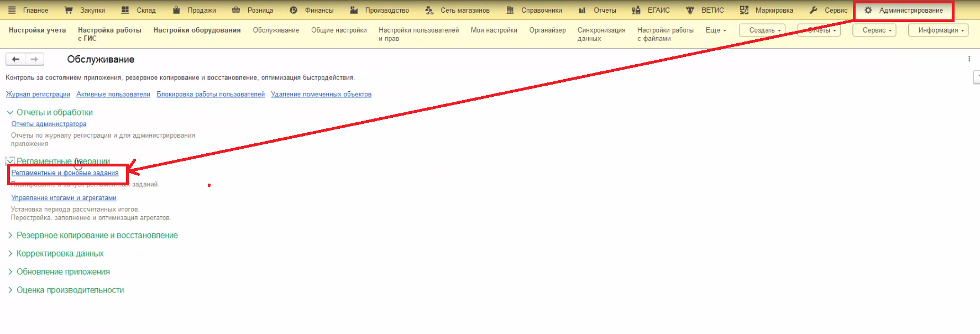This screenshot has width=980, height=334.
Task: Click the forward navigation arrow
Action: point(34,59)
